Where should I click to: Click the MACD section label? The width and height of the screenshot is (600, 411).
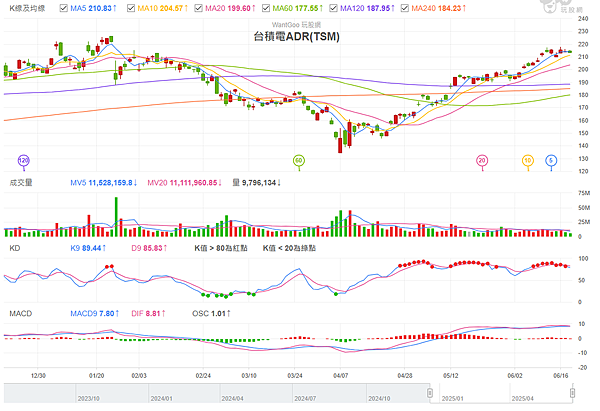21,313
